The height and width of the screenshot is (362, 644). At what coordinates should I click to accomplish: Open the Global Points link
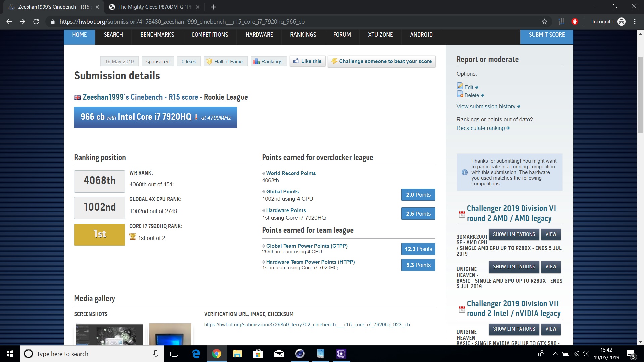(282, 192)
